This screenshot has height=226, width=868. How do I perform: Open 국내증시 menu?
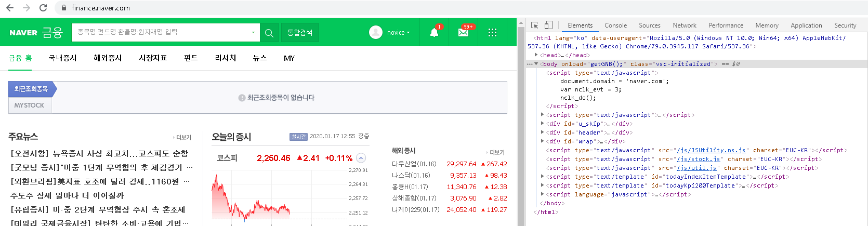pyautogui.click(x=62, y=58)
